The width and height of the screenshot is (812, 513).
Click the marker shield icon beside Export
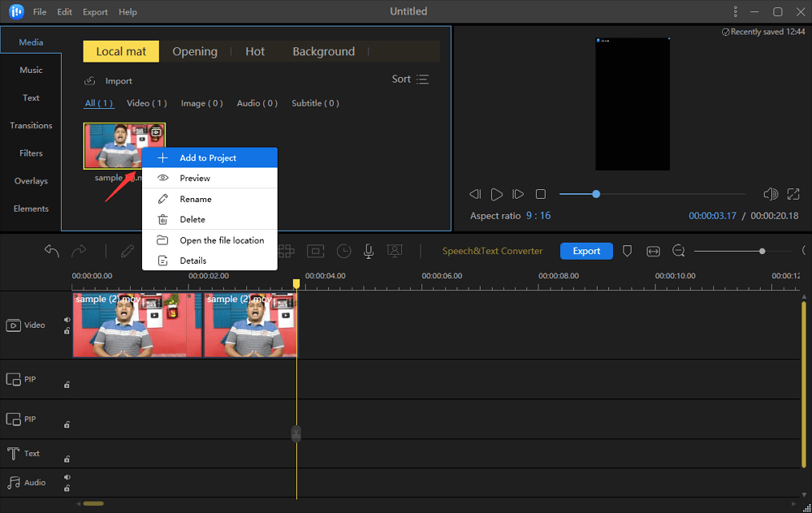point(627,252)
